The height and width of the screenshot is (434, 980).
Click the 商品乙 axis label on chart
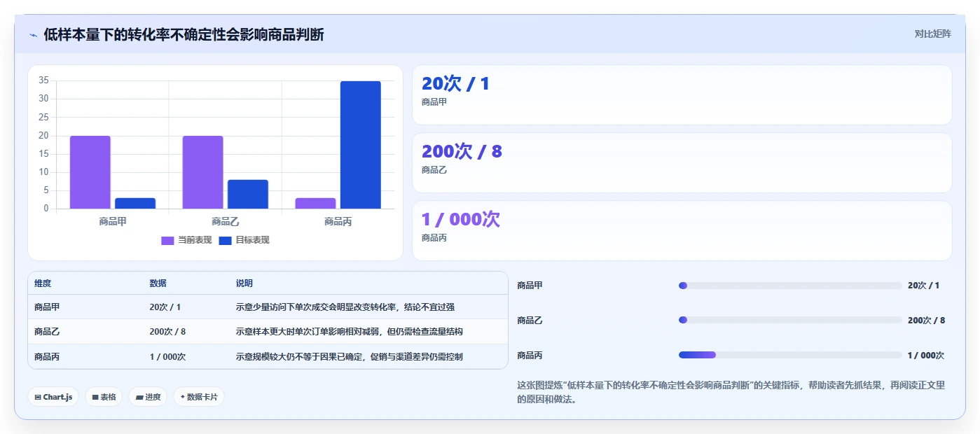[226, 222]
